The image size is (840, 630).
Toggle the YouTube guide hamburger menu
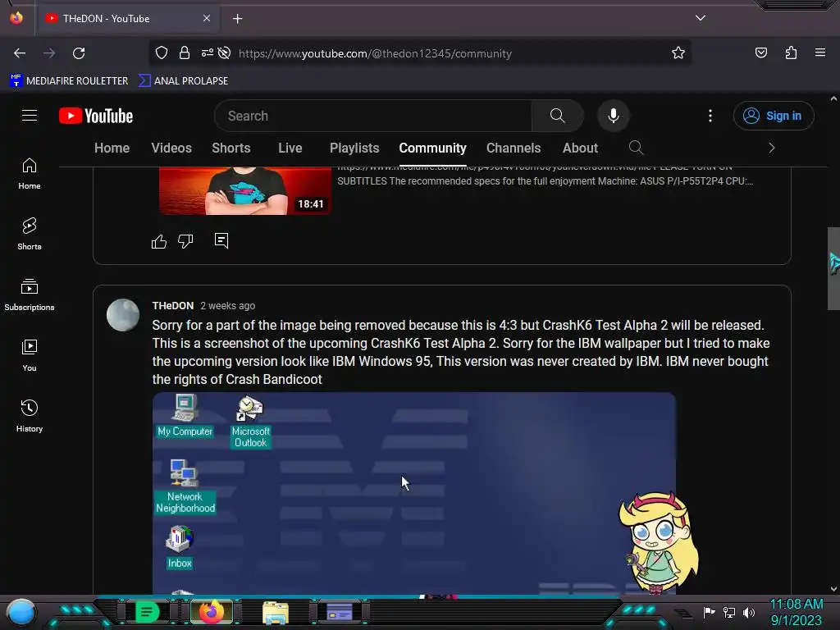point(30,116)
